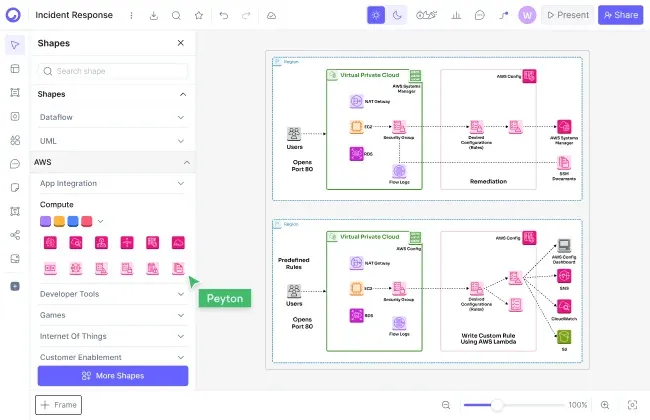Collapse the Shapes section

pos(183,95)
